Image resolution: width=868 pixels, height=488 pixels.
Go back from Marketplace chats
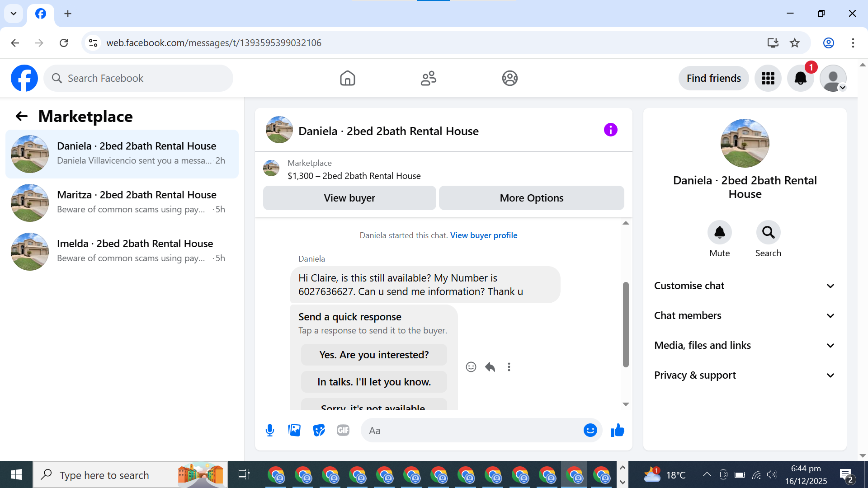(22, 117)
